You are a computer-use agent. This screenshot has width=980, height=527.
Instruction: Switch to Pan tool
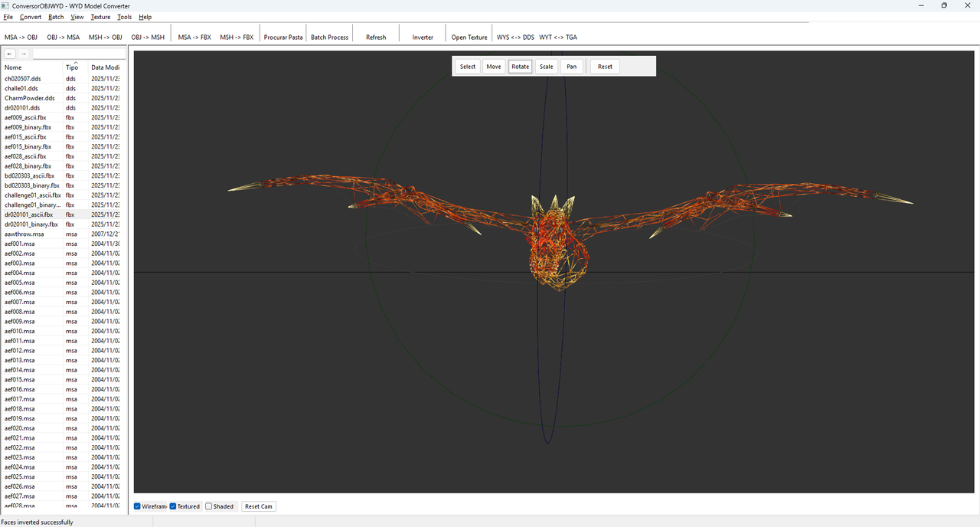coord(571,67)
